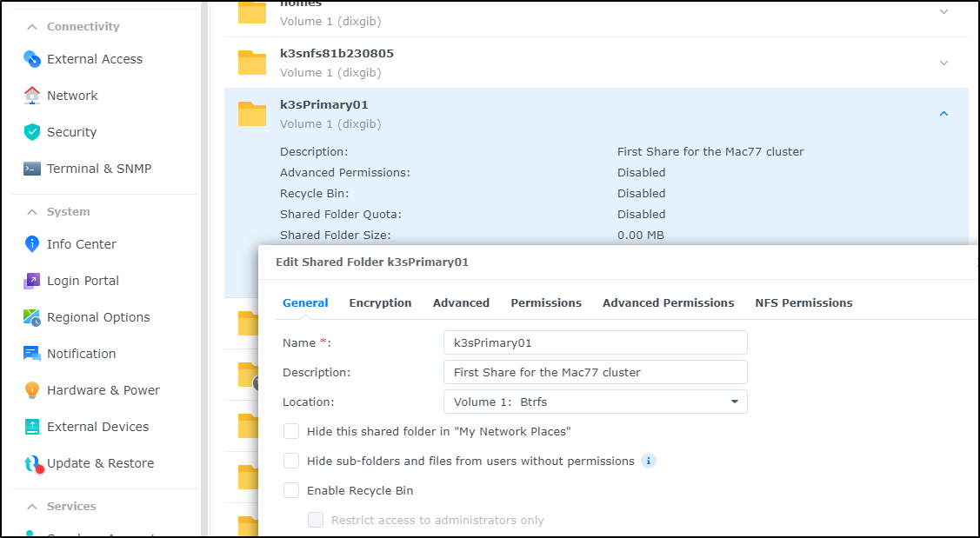The image size is (980, 538).
Task: Click the Update & Restore icon
Action: pyautogui.click(x=33, y=464)
